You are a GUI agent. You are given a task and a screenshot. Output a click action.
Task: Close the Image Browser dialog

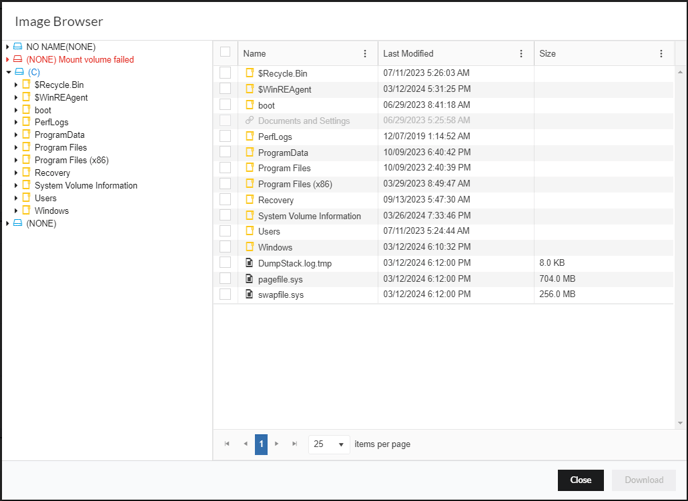tap(580, 480)
